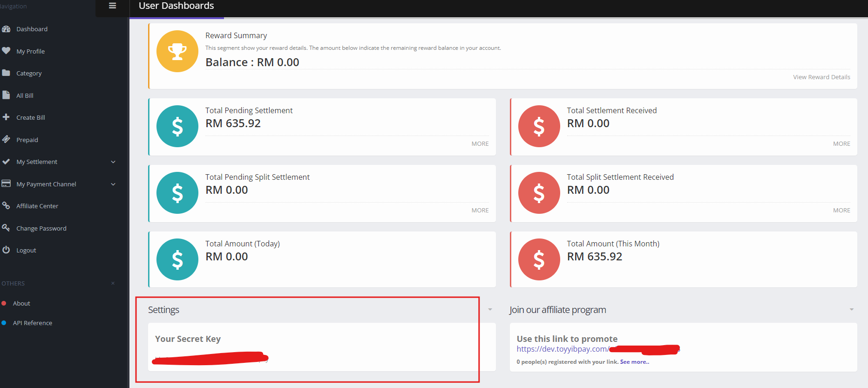The image size is (868, 388).
Task: Close the OTHERS section with x
Action: point(113,283)
